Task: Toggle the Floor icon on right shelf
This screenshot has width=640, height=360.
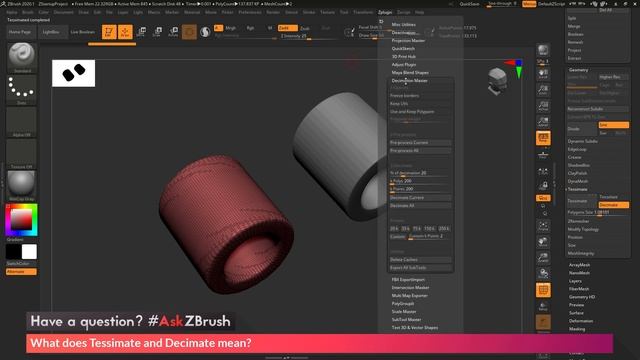Action: (x=543, y=154)
